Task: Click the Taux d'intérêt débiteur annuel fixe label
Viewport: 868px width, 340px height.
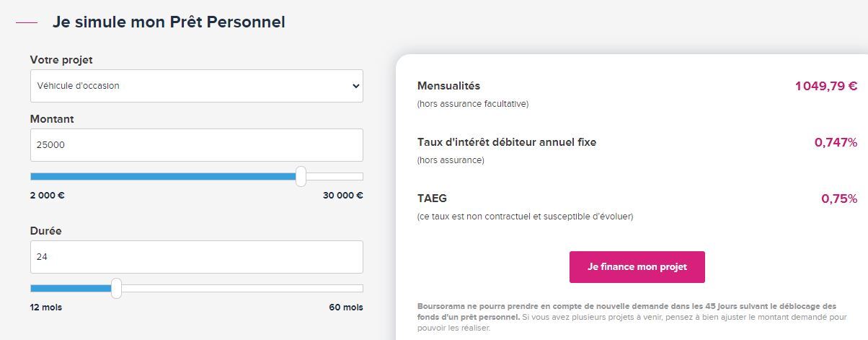Action: [x=507, y=142]
